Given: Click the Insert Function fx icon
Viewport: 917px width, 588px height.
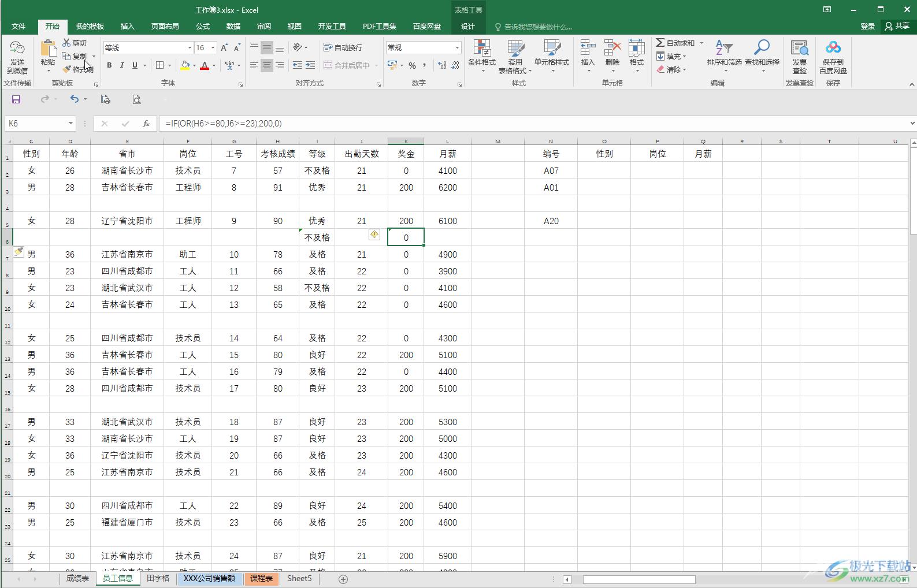Looking at the screenshot, I should pos(146,123).
